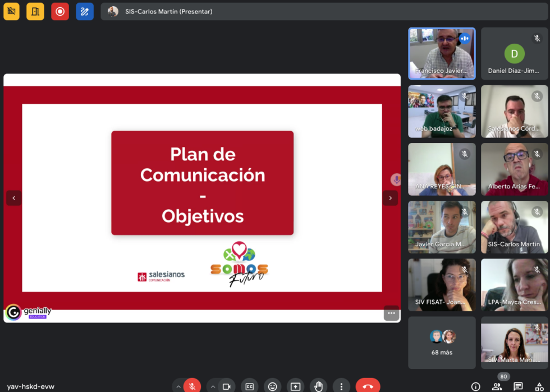Click the '68 más' participants tile

(x=442, y=343)
